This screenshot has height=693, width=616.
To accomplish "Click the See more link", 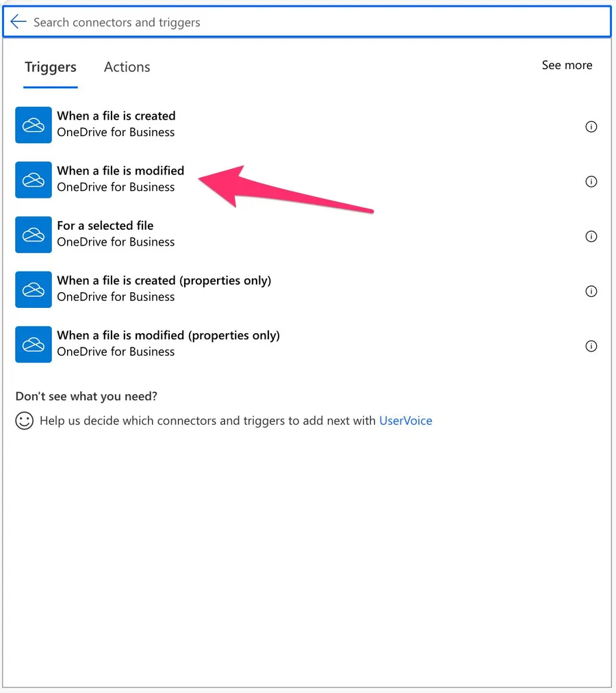I will (567, 65).
